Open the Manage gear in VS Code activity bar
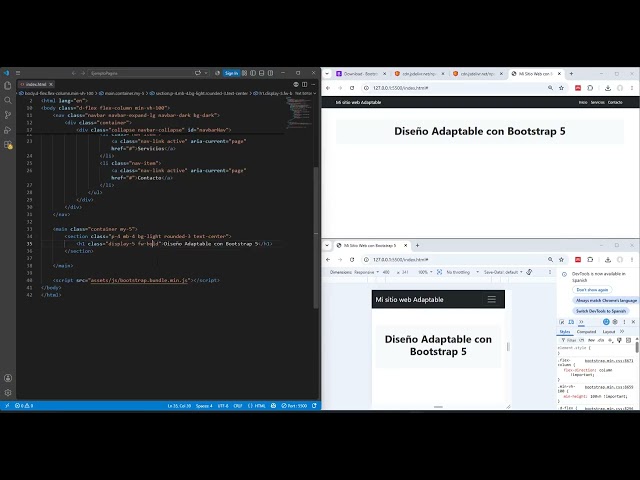The width and height of the screenshot is (640, 480). point(8,393)
